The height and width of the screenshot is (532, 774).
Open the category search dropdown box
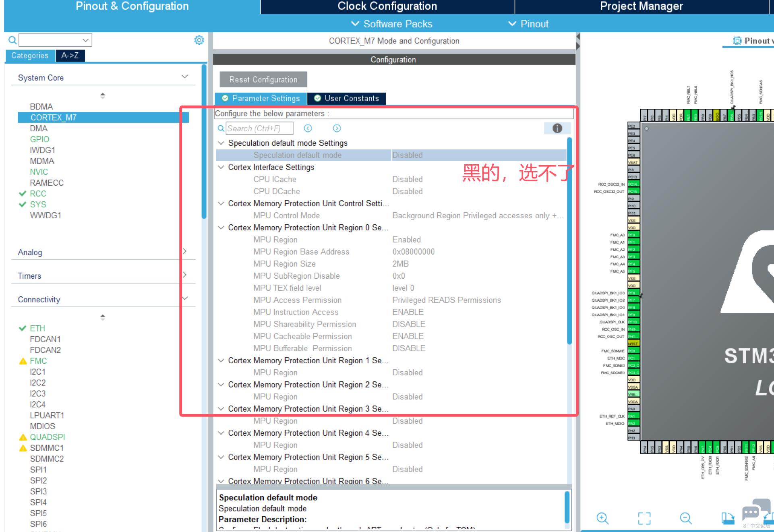pos(56,40)
